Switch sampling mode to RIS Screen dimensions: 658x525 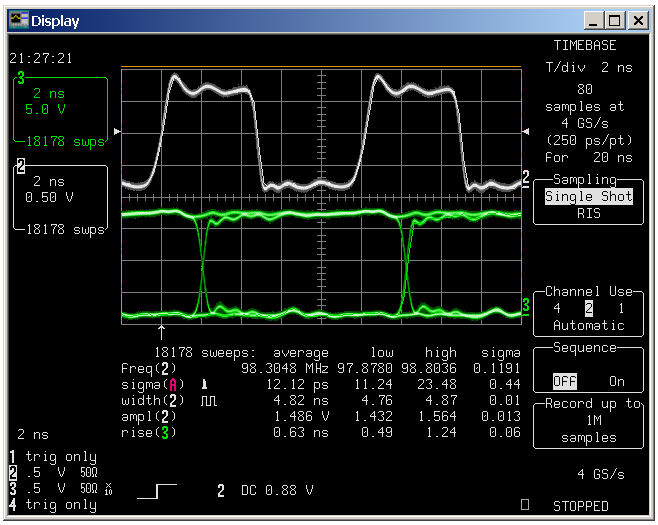click(588, 213)
